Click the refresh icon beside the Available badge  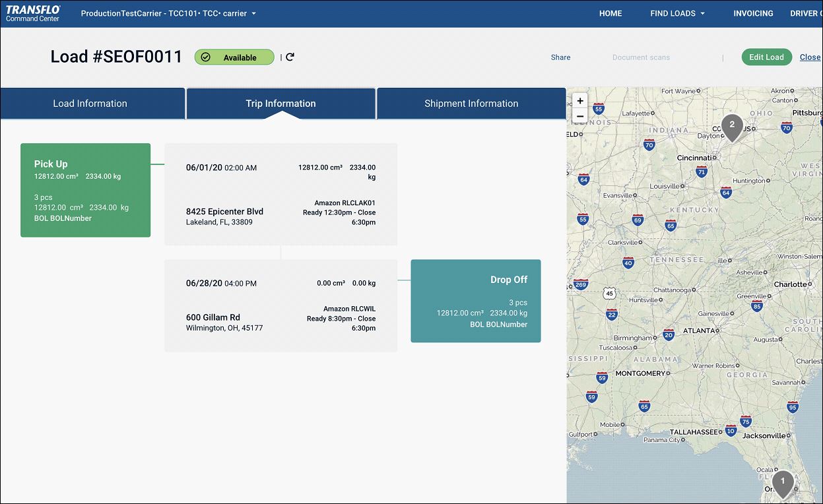tap(289, 57)
